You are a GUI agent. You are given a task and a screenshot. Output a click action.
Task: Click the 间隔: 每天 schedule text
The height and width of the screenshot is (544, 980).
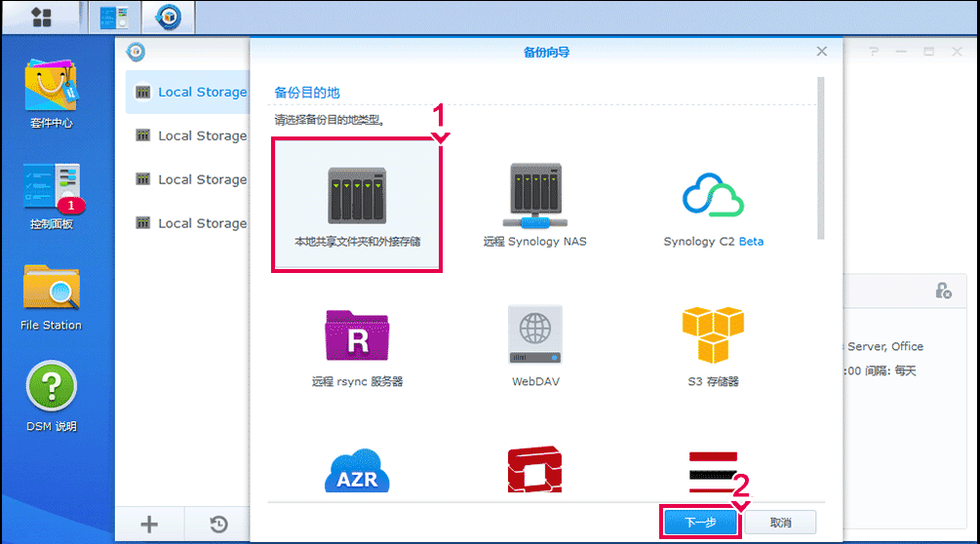(x=890, y=370)
